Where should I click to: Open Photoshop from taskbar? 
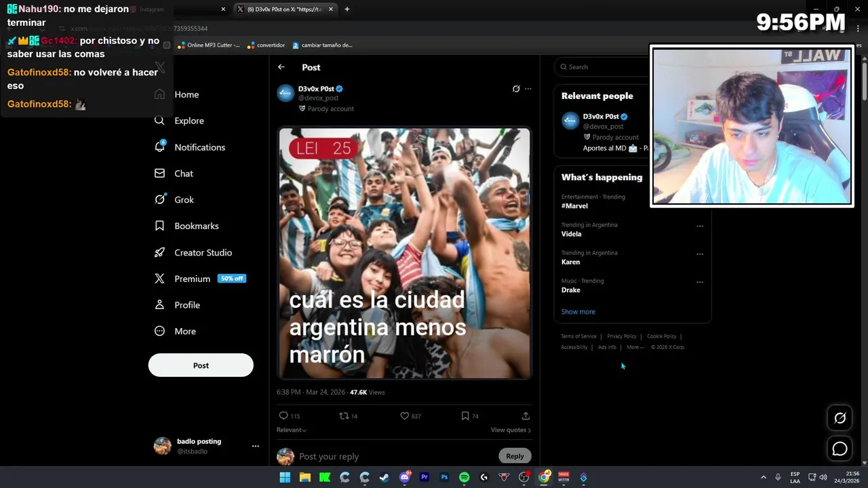pyautogui.click(x=444, y=477)
